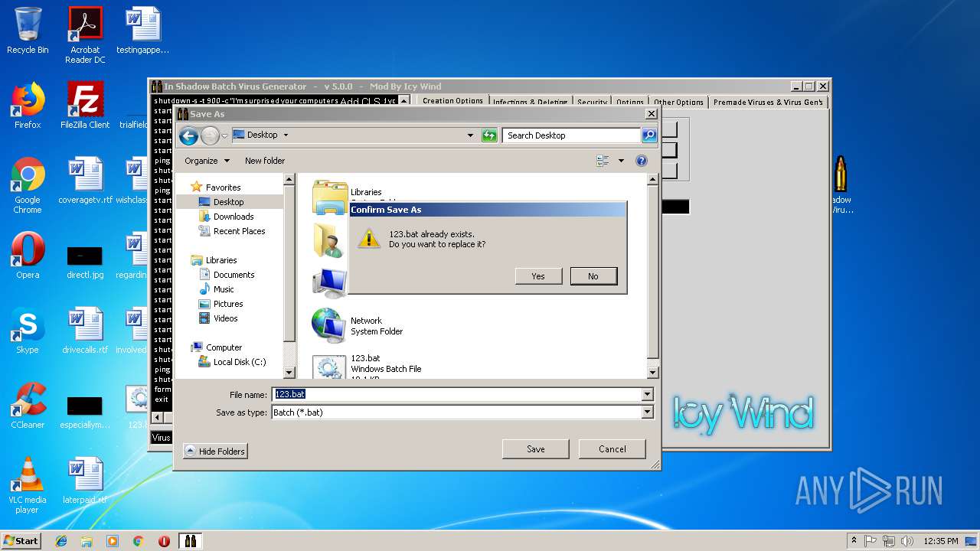Expand the File name dropdown arrow
This screenshot has width=980, height=551.
click(x=648, y=394)
